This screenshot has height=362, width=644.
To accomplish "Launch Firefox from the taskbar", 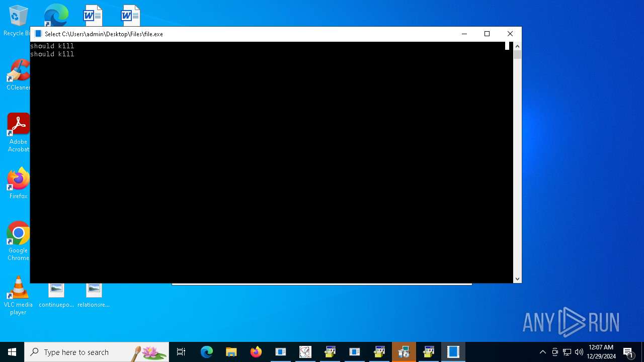I will 256,352.
